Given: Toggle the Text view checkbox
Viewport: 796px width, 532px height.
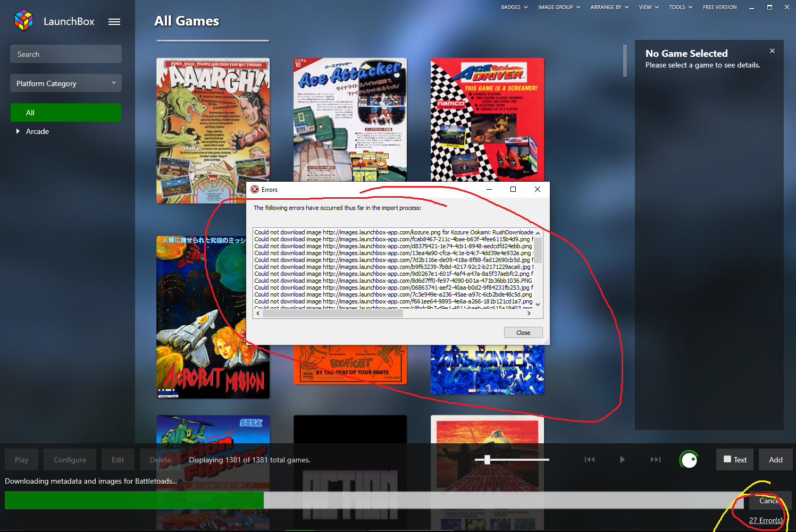Looking at the screenshot, I should [727, 459].
